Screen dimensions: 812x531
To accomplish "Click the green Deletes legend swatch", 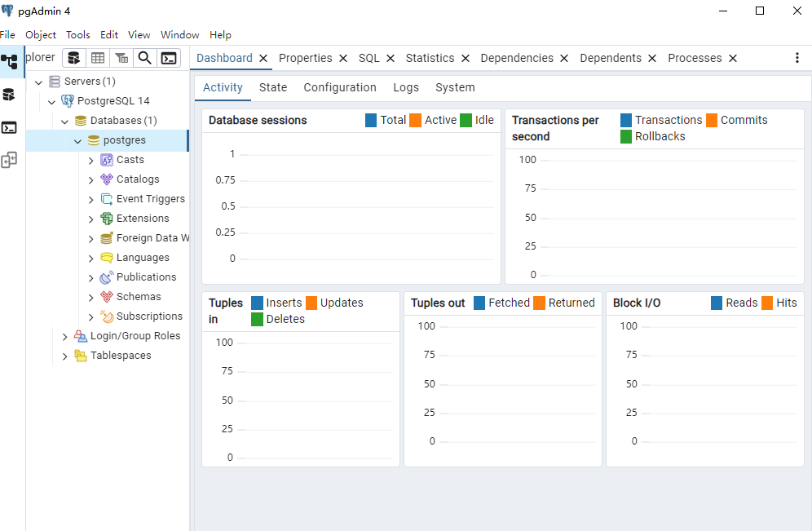I will point(257,319).
